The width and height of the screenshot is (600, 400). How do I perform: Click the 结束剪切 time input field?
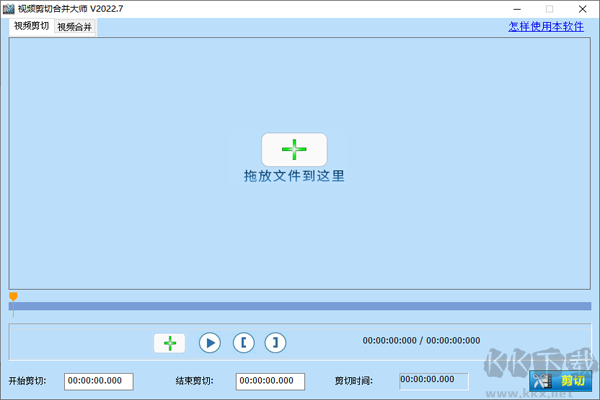tap(270, 382)
